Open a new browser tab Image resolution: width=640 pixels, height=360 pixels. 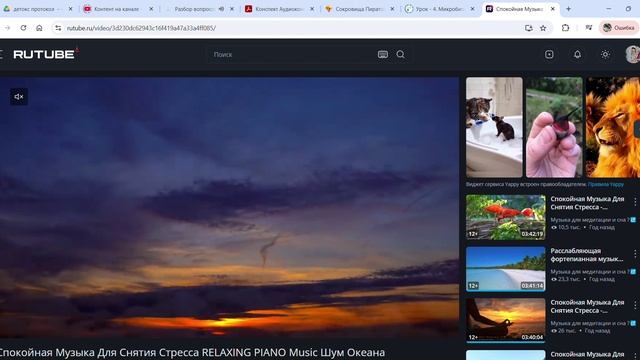[x=568, y=9]
